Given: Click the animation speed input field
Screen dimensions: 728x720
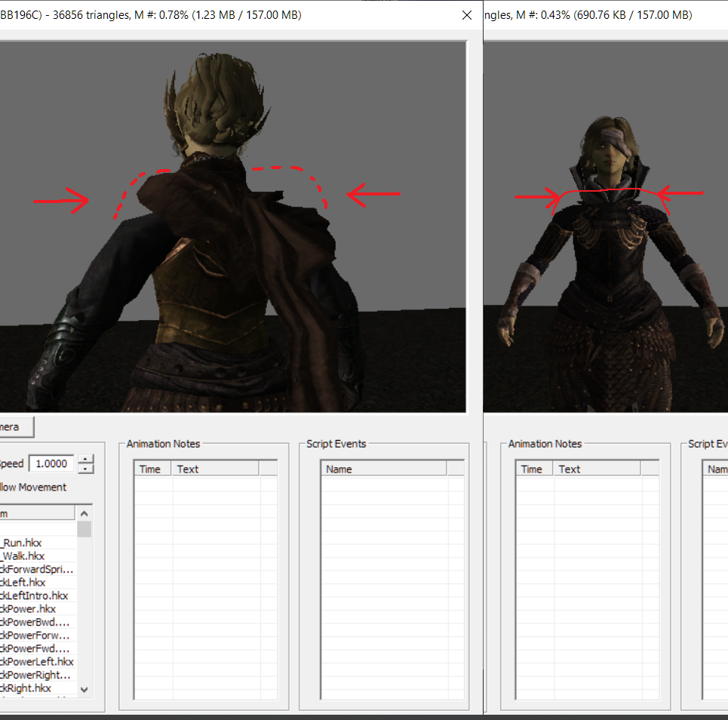Looking at the screenshot, I should (x=51, y=463).
